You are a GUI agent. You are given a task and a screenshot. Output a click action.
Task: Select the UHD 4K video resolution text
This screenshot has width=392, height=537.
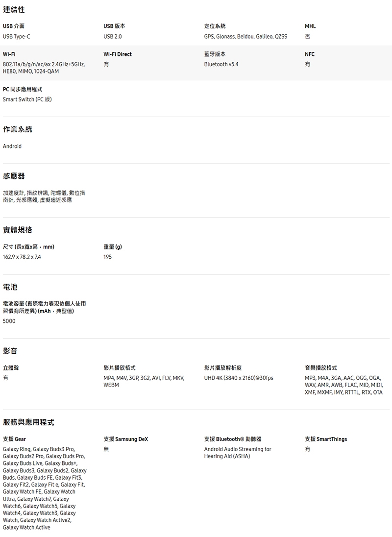[x=239, y=378]
